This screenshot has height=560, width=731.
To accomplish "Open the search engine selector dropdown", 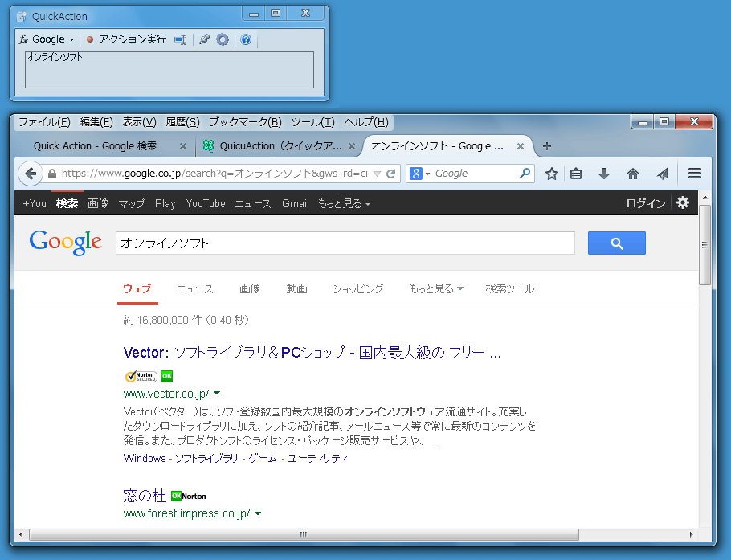I will (419, 174).
